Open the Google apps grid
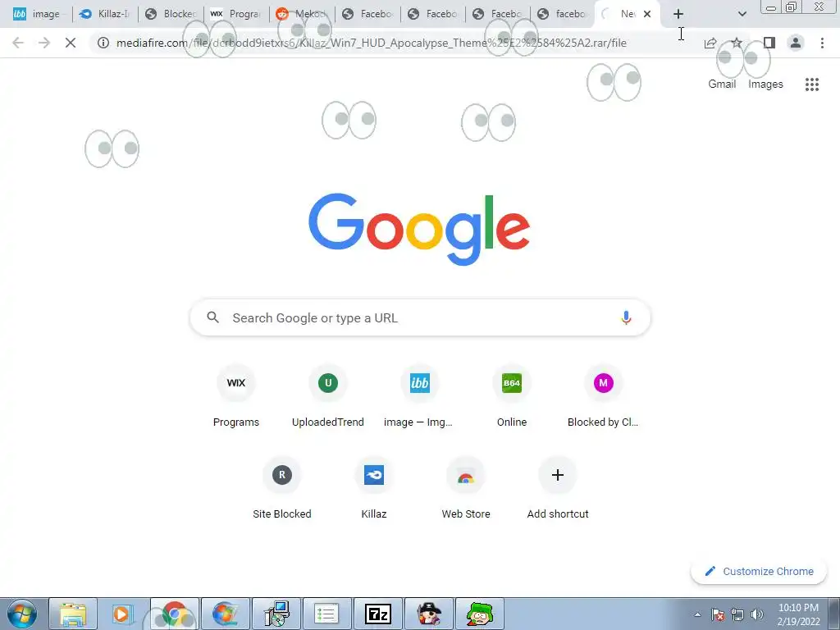 [x=812, y=84]
